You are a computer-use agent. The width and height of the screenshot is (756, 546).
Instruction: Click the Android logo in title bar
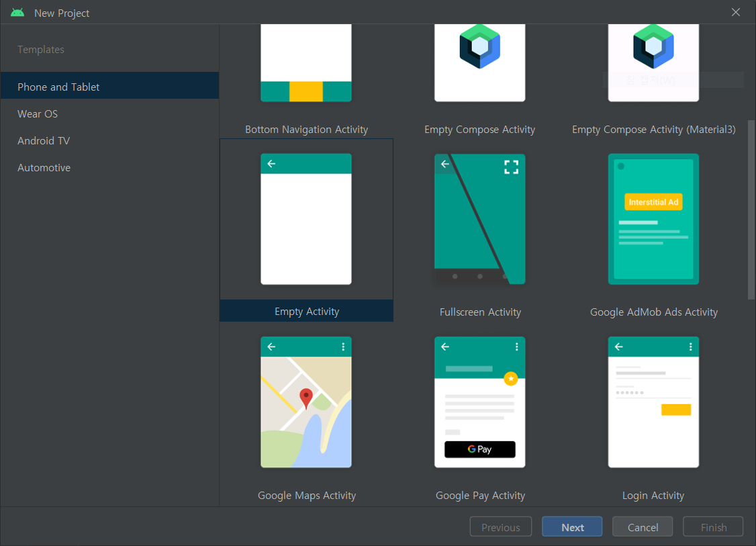pos(17,13)
